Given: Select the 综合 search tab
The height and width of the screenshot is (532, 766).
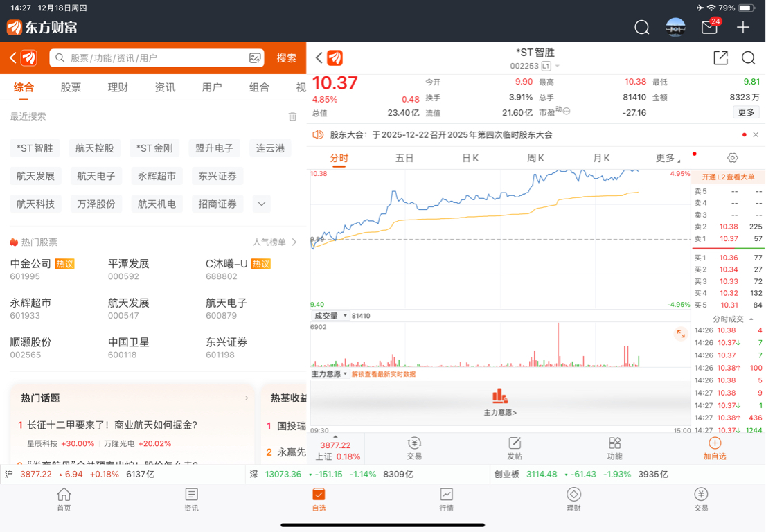Looking at the screenshot, I should (x=24, y=87).
